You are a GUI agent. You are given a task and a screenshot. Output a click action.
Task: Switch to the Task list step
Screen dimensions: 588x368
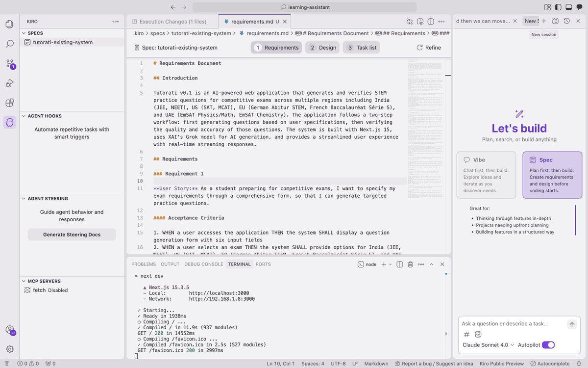tap(362, 48)
